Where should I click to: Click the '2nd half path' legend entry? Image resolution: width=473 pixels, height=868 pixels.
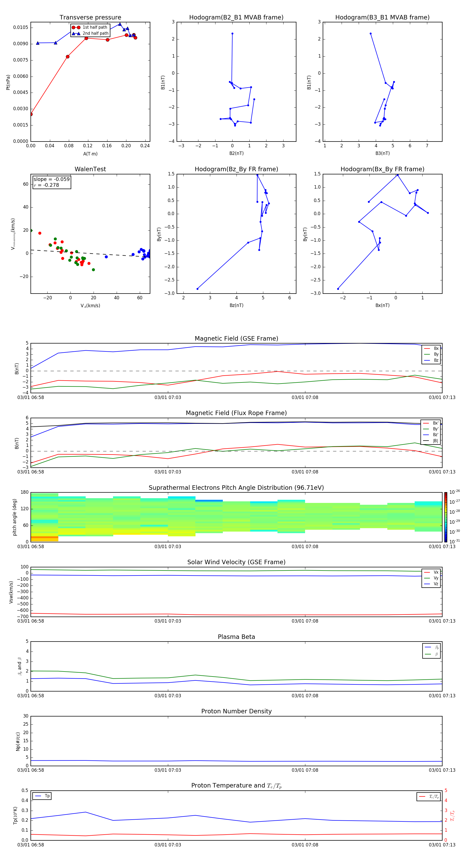[90, 33]
